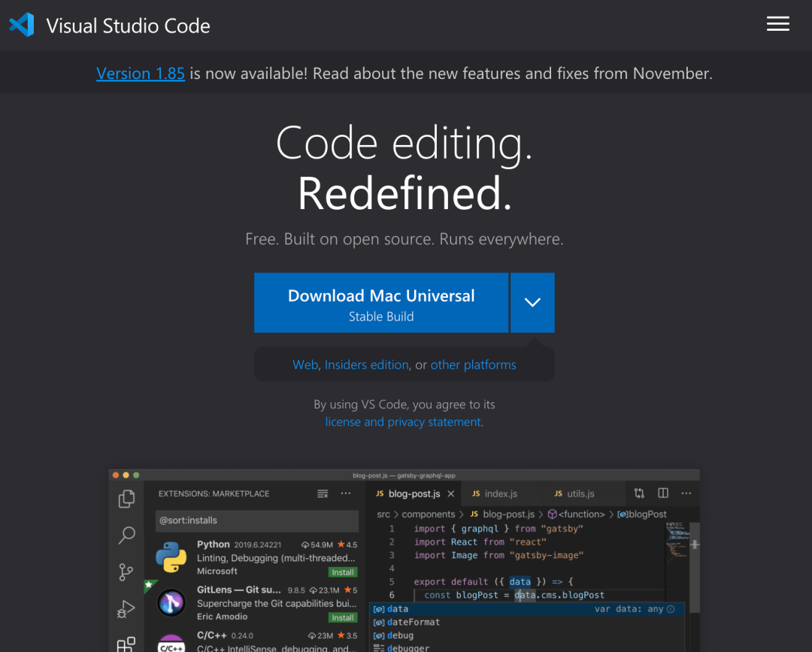The image size is (812, 652).
Task: Select the data autocomplete suggestion
Action: [526, 609]
